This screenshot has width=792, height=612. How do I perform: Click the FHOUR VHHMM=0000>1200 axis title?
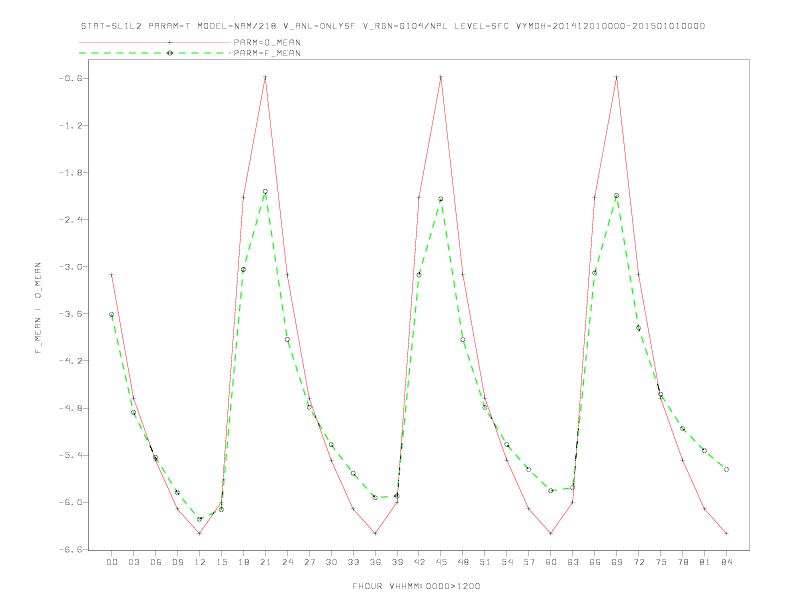(416, 586)
